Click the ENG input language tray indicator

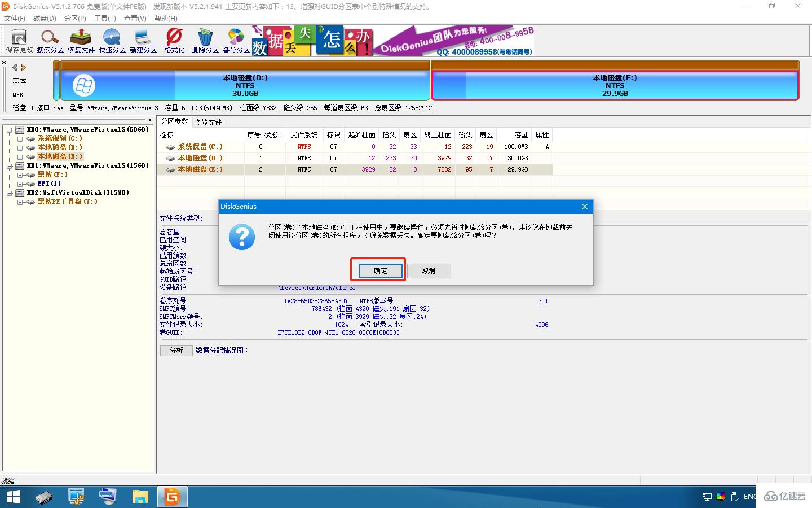point(749,497)
